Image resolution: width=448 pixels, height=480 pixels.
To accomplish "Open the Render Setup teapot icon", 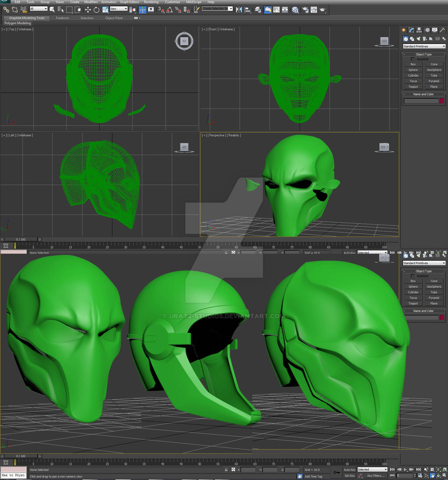I will click(305, 9).
